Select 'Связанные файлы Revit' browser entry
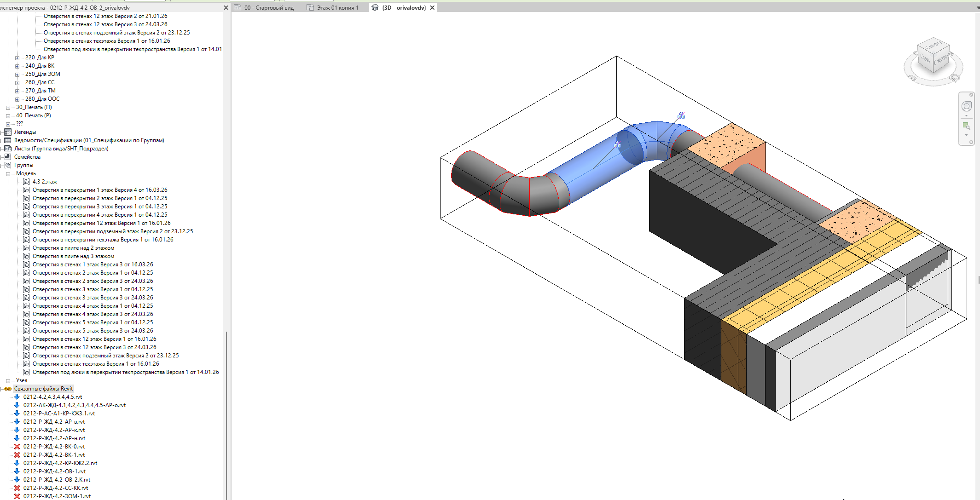Viewport: 980px width, 500px height. [x=43, y=389]
